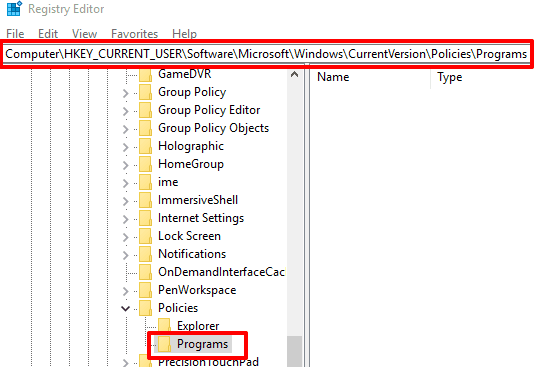534x367 pixels.
Task: Select the HomeGroup key label
Action: point(191,164)
